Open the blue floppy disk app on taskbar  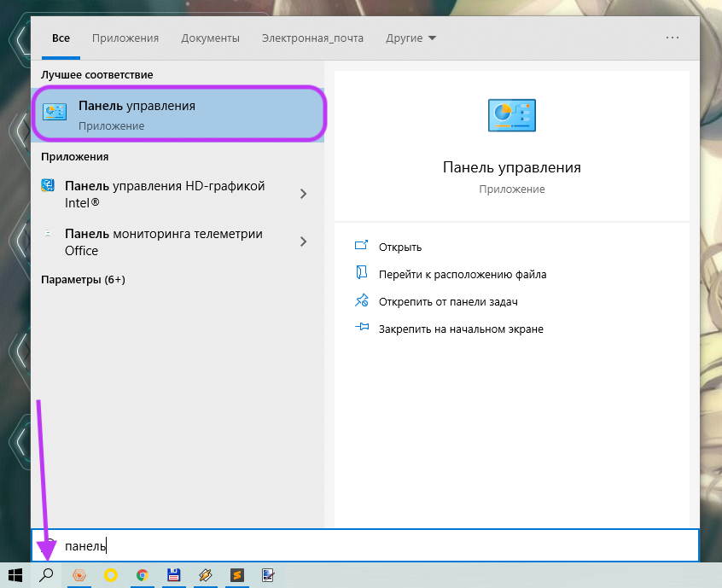point(173,575)
